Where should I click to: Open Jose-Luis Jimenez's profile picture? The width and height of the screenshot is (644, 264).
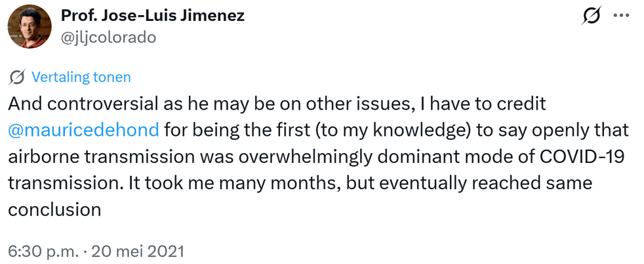tap(30, 26)
